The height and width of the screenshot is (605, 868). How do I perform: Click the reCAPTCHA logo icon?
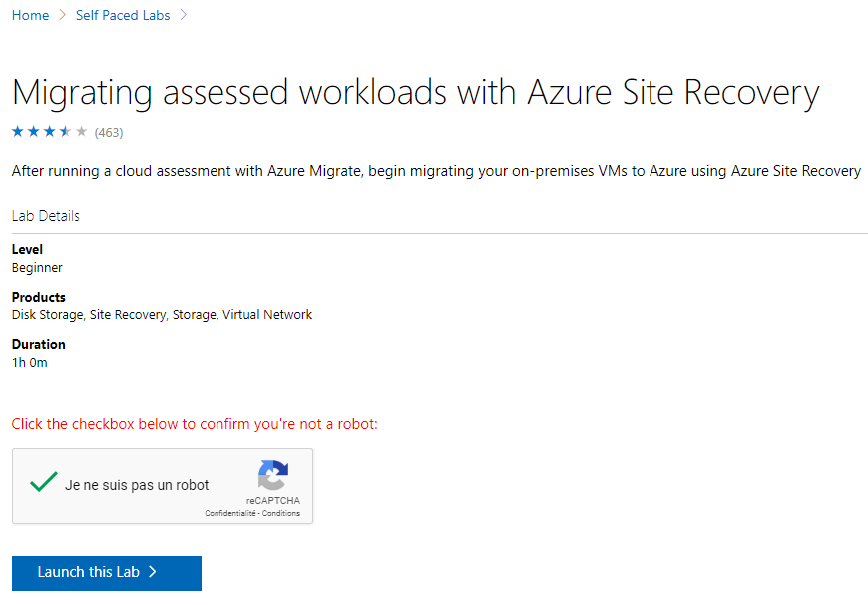tap(273, 475)
